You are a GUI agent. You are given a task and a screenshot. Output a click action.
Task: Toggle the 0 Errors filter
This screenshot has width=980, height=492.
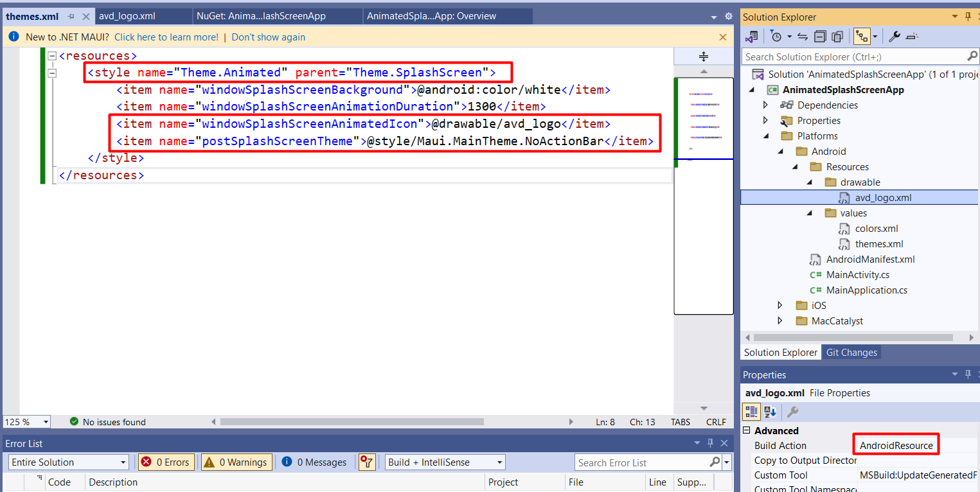[x=166, y=462]
